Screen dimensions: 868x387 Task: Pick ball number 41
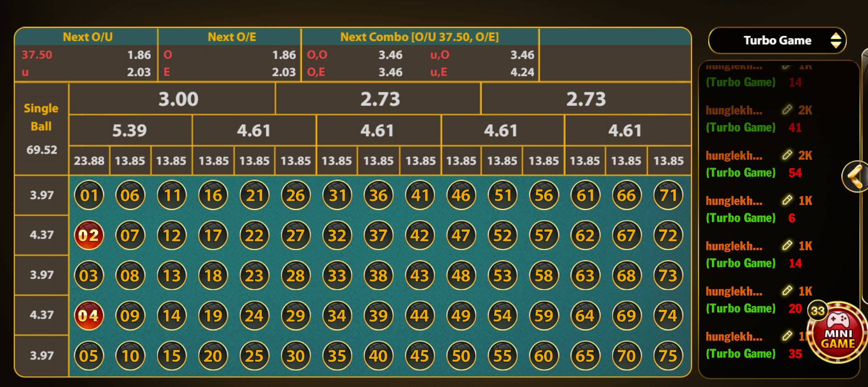[x=420, y=195]
